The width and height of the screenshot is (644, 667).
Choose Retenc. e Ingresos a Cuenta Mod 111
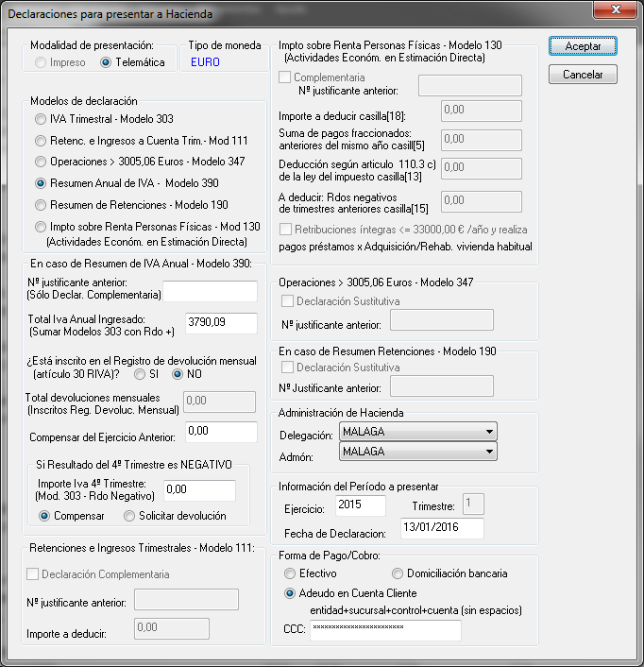point(141,141)
